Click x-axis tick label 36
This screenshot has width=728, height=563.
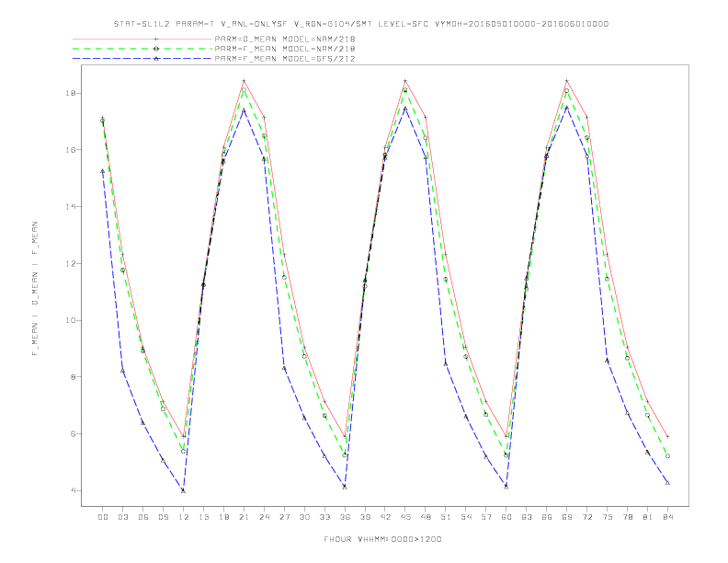(x=345, y=517)
